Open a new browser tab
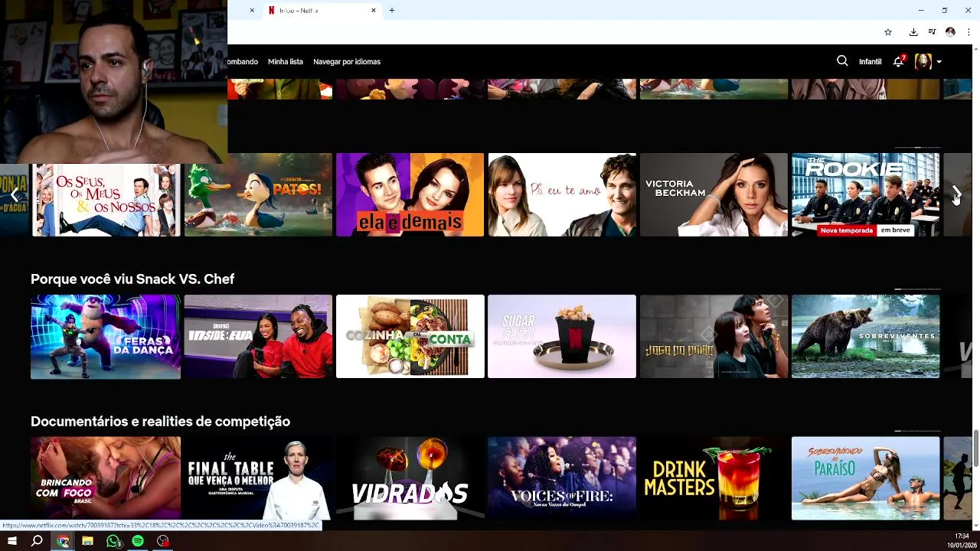 (x=392, y=11)
